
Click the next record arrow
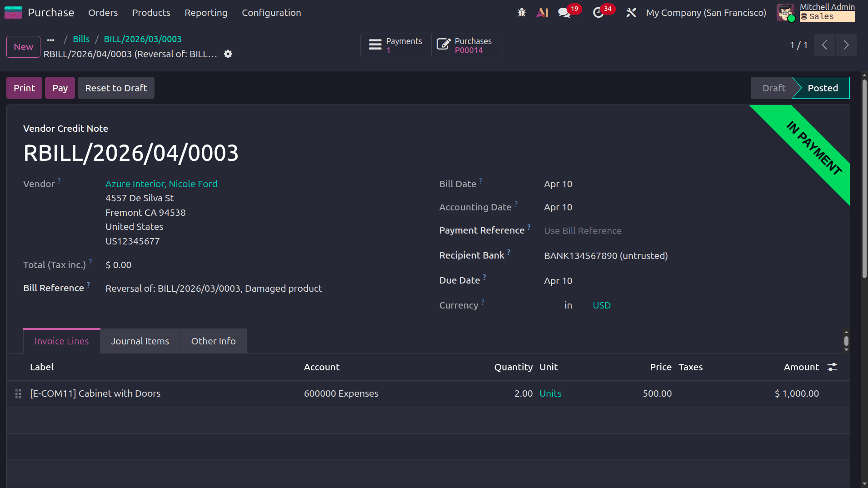click(x=846, y=45)
